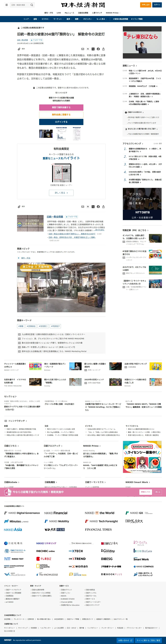Screen dimensions: 166x644
Task: Open 朝刊・夕刊 in the top menu
Action: point(49,13)
